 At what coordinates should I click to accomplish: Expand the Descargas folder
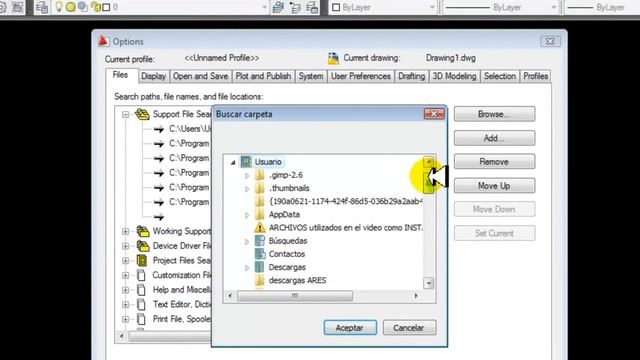pos(247,268)
